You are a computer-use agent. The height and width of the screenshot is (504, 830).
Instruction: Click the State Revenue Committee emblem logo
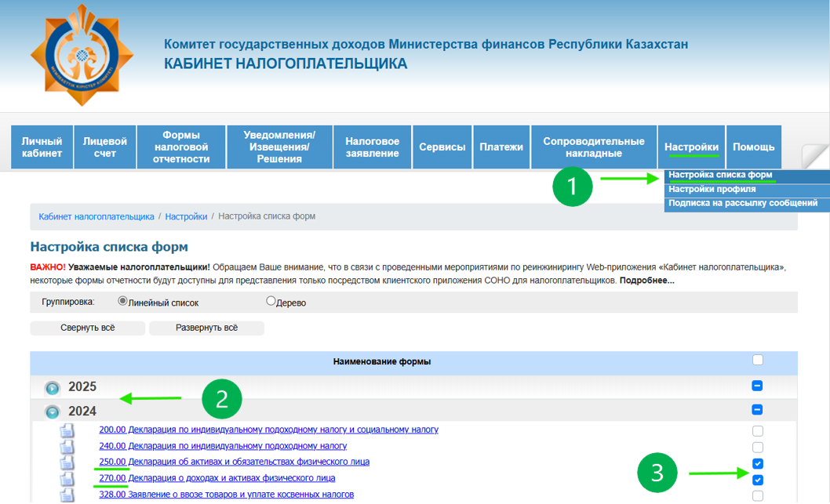[82, 55]
